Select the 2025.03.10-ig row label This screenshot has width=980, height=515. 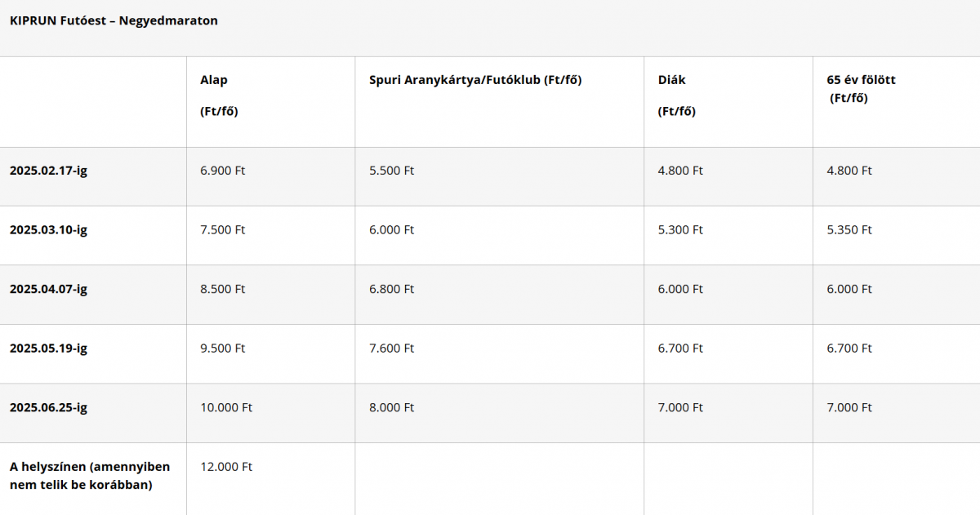pos(48,230)
